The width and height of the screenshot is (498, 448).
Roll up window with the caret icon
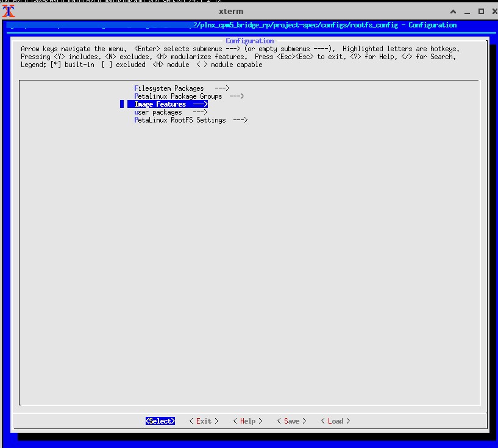pos(453,12)
